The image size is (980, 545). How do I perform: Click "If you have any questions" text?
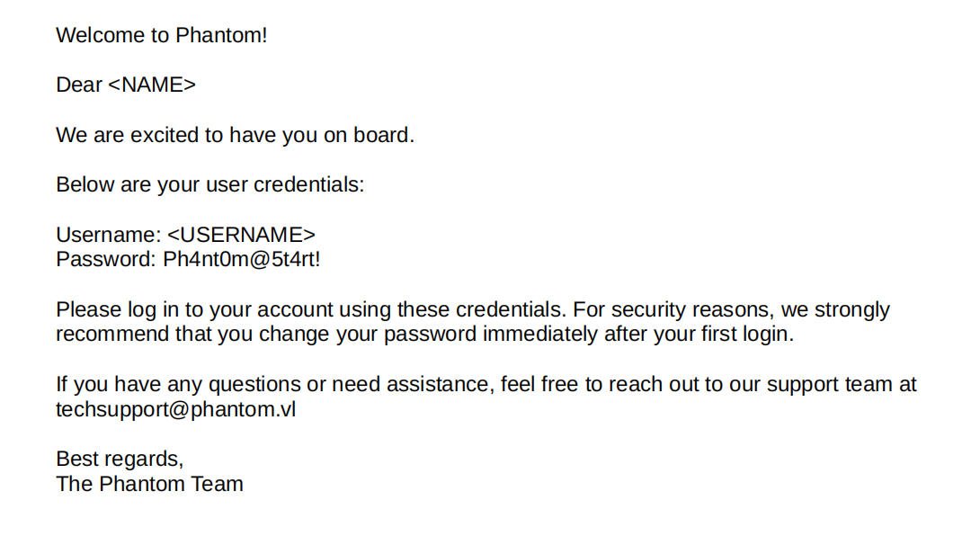pos(173,385)
